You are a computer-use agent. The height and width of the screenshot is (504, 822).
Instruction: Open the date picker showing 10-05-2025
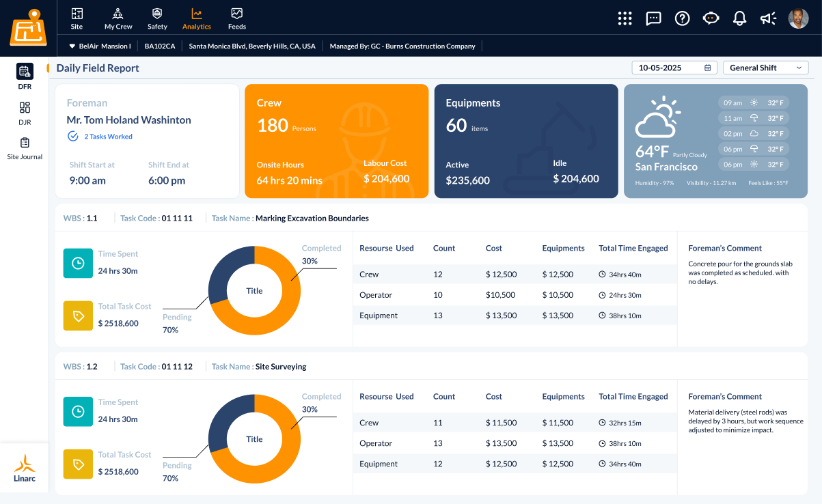pos(674,67)
